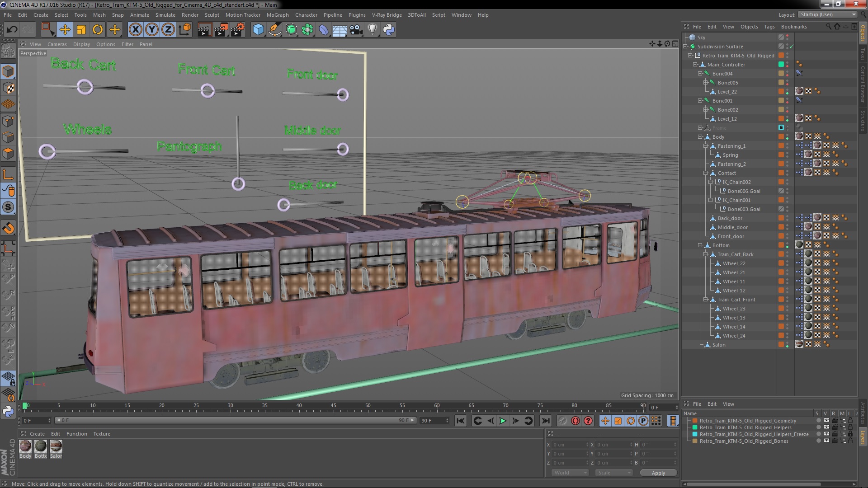Viewport: 868px width, 488px height.
Task: Enable Snap in left palette
Action: [8, 207]
